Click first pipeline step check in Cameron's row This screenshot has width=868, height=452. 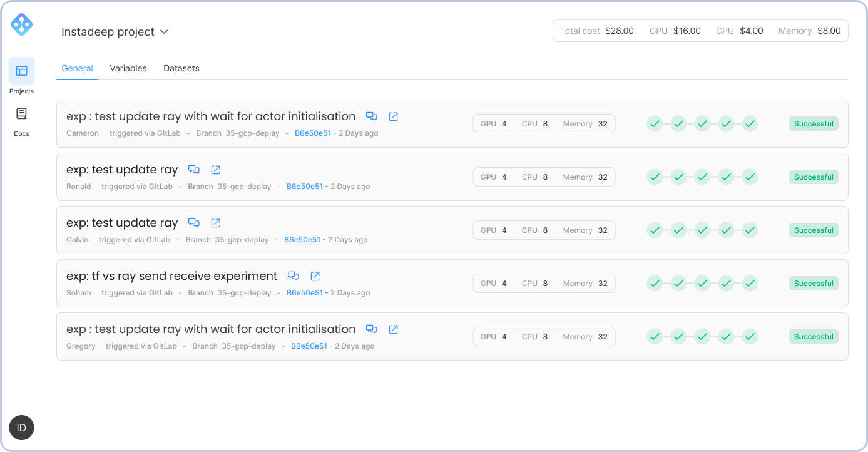655,124
